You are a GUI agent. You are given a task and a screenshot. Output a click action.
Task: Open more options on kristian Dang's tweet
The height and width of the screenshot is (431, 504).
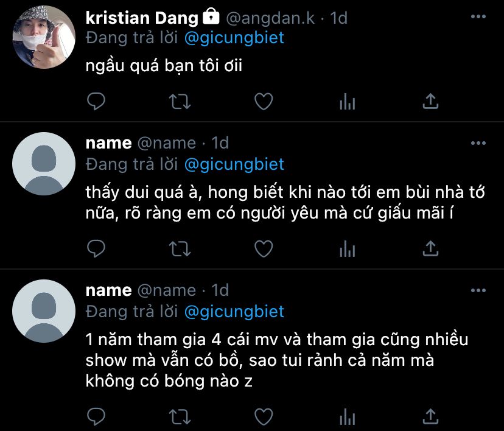(x=478, y=16)
